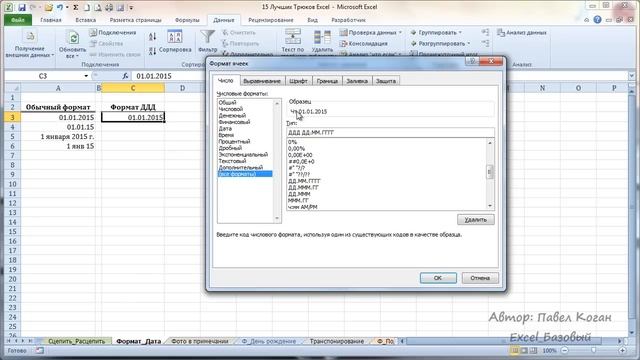The height and width of the screenshot is (360, 640).
Task: Select Text (Текстовый) category in the format list
Action: coord(232,161)
